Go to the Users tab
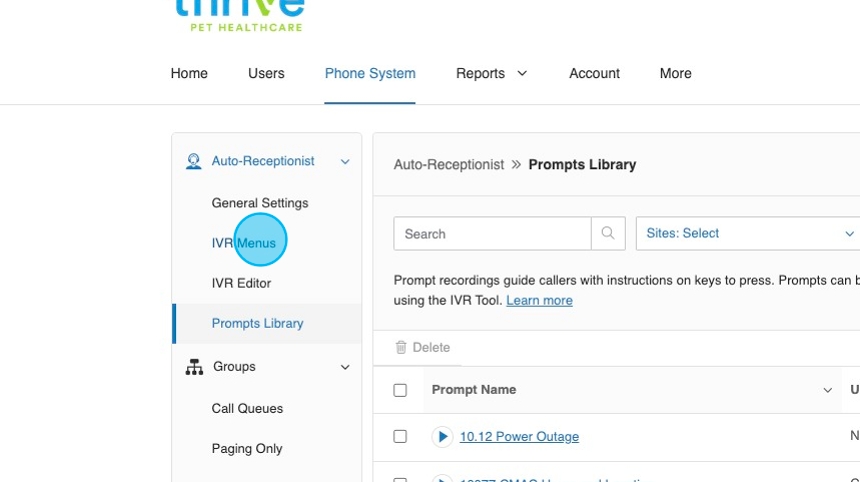860x482 pixels. click(266, 74)
